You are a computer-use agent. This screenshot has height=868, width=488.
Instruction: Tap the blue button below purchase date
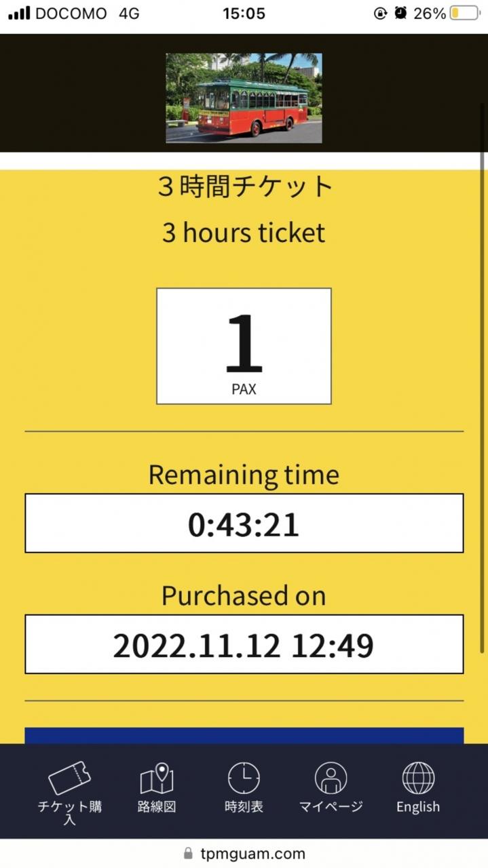(x=244, y=736)
